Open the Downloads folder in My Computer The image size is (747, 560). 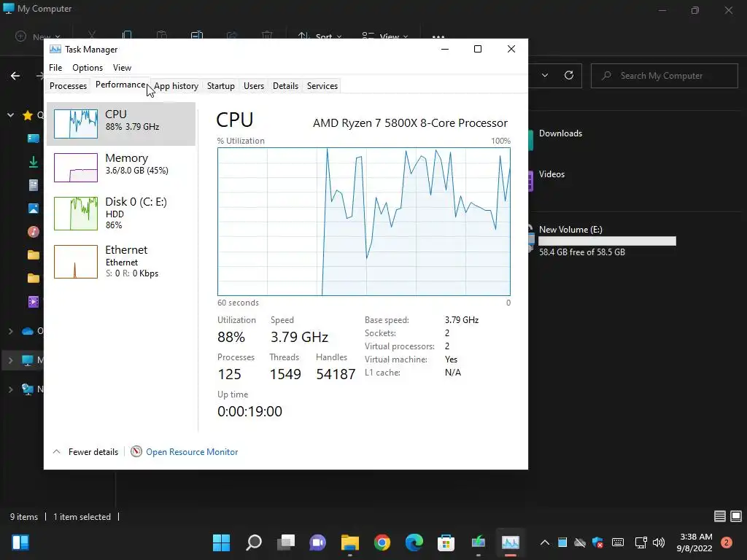560,133
